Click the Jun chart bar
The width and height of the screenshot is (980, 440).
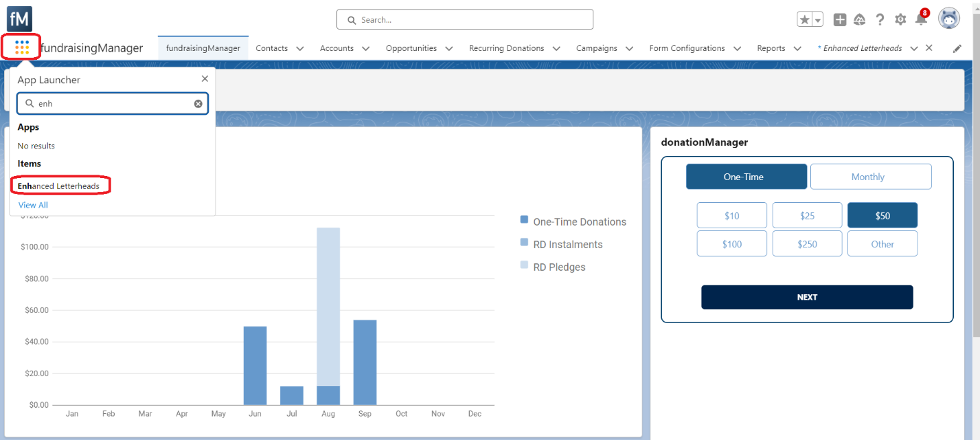point(255,366)
